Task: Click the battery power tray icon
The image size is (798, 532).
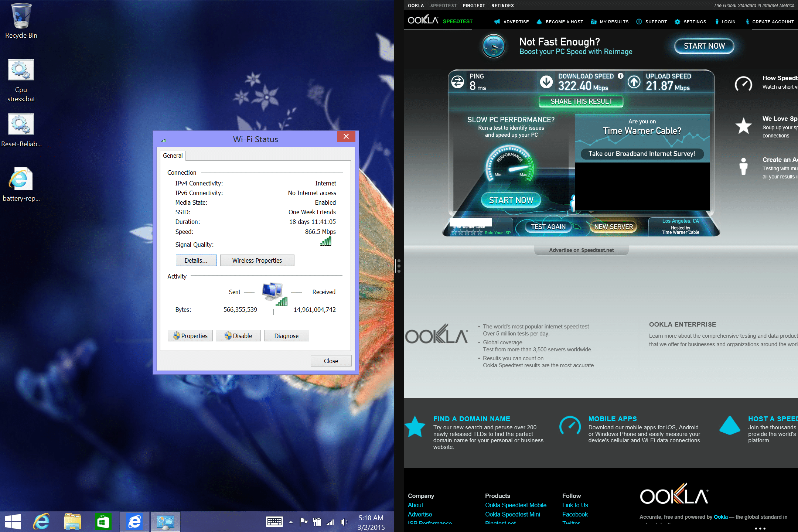Action: click(317, 522)
